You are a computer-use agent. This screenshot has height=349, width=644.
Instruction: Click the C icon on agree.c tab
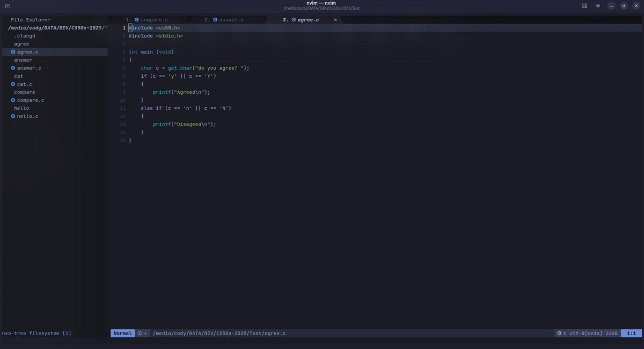(x=294, y=20)
